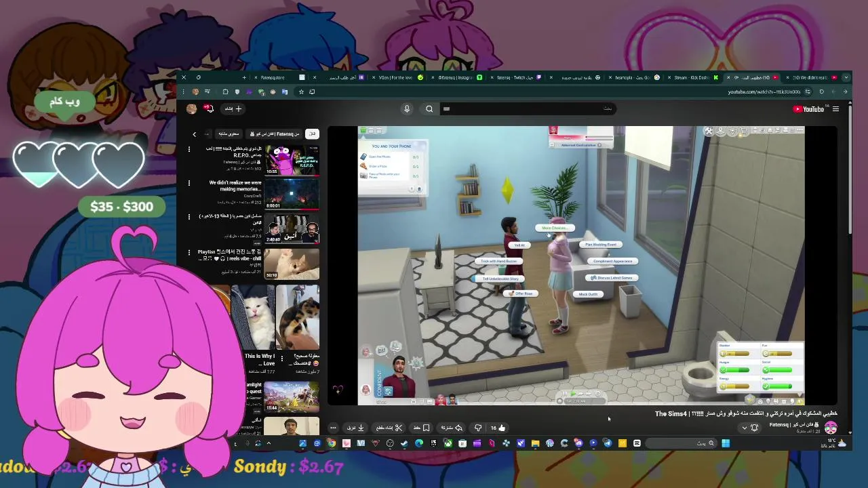Open the browser three-dot menu
The width and height of the screenshot is (868, 488).
184,91
